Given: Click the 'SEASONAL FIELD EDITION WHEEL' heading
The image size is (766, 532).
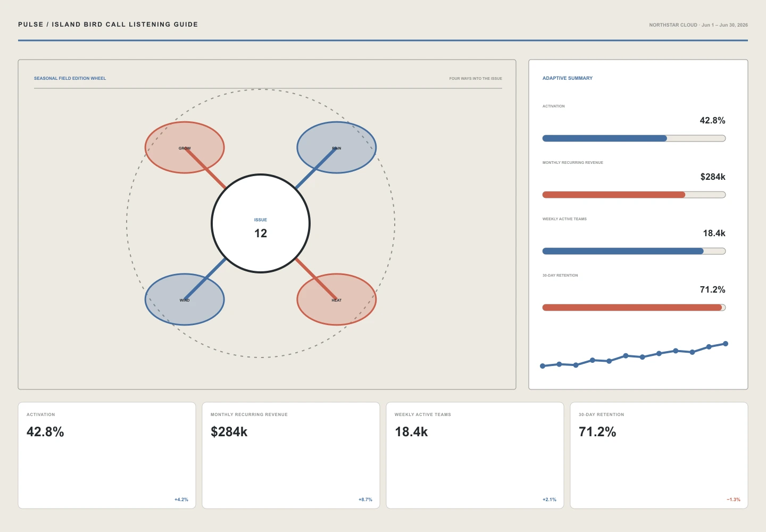Looking at the screenshot, I should [x=70, y=78].
